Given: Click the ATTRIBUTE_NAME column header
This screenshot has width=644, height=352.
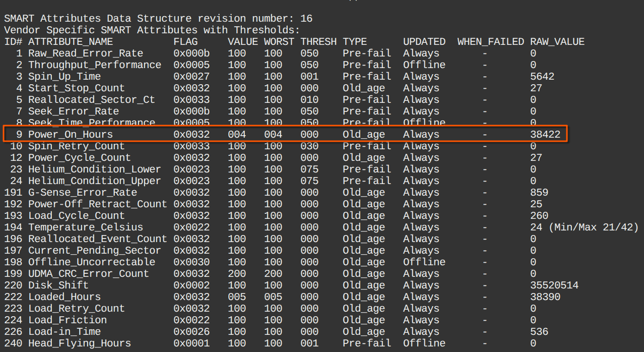Looking at the screenshot, I should 70,42.
